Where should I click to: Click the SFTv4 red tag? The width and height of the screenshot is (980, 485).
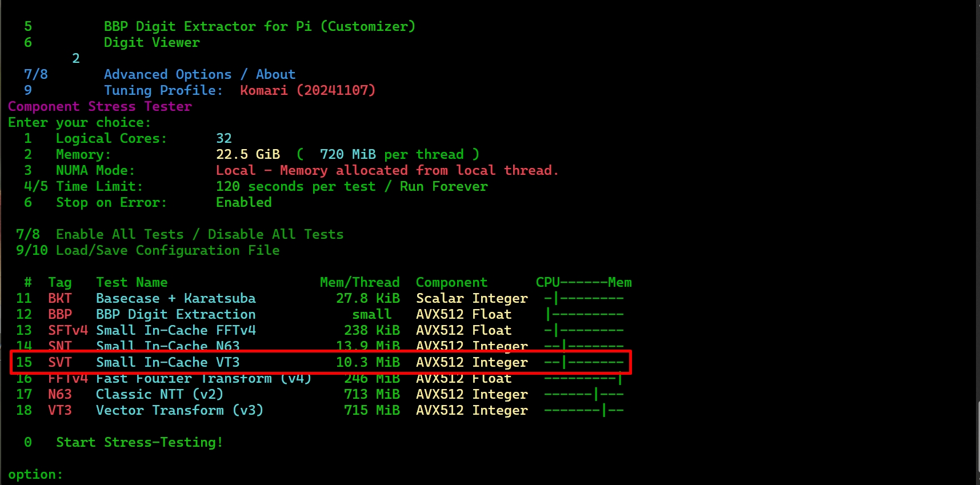point(68,331)
